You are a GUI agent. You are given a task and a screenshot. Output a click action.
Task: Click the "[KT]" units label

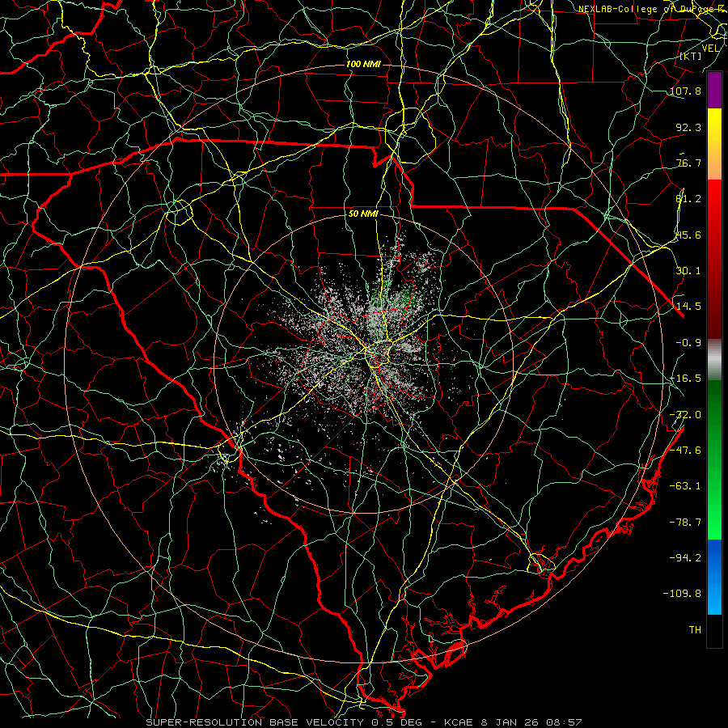coord(691,56)
